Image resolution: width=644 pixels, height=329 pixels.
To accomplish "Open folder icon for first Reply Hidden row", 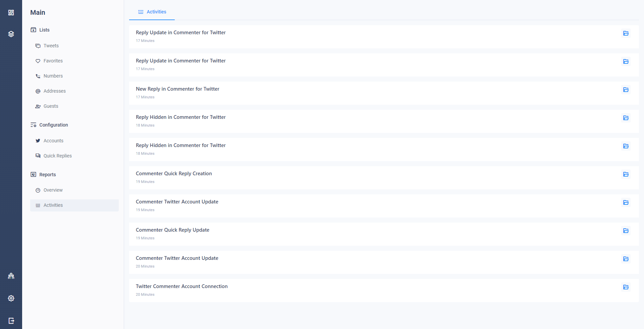I will click(x=626, y=118).
